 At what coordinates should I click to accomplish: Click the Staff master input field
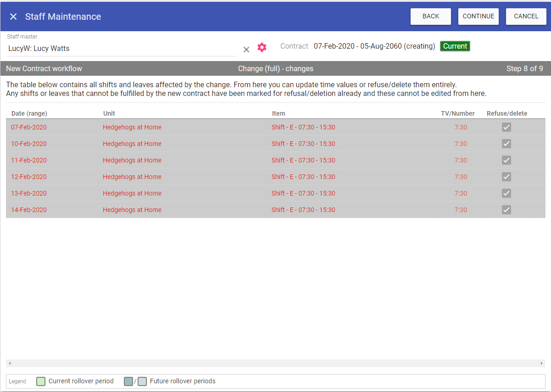(x=122, y=49)
